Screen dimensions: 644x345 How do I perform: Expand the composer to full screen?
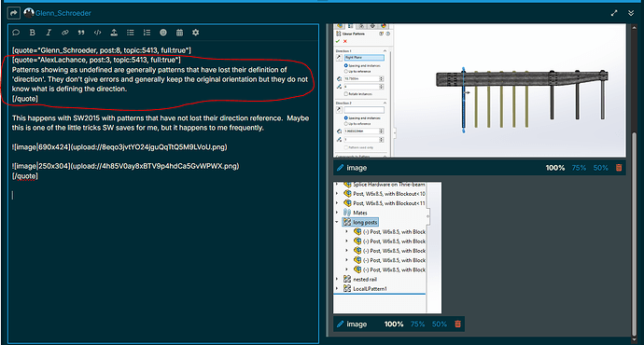pyautogui.click(x=614, y=13)
